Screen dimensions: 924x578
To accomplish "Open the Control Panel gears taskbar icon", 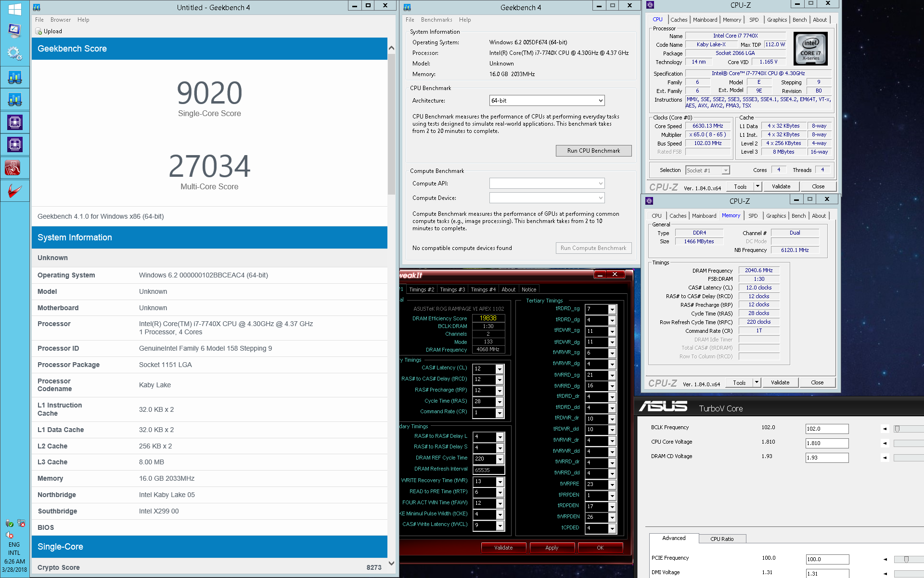I will click(x=14, y=53).
